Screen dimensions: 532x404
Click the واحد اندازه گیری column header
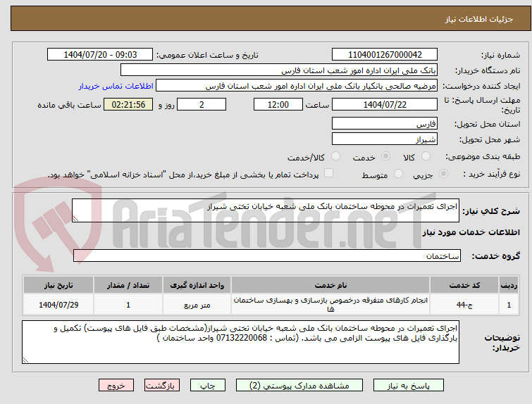[197, 285]
